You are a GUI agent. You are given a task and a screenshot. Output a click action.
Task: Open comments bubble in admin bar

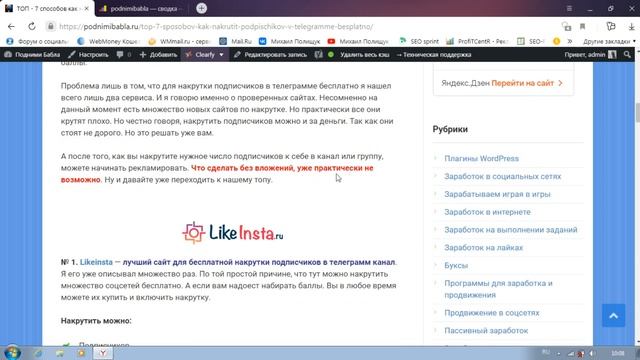coord(124,54)
